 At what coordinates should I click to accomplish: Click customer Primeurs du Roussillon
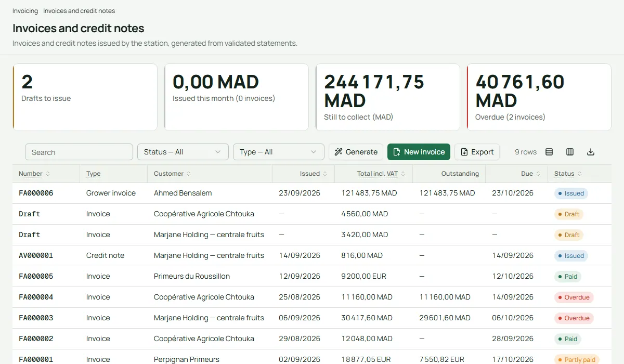coord(192,276)
